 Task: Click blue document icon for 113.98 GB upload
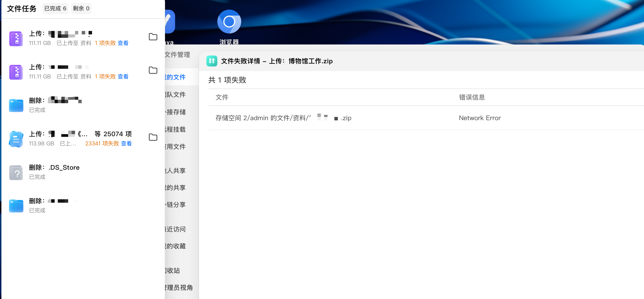[x=16, y=139]
